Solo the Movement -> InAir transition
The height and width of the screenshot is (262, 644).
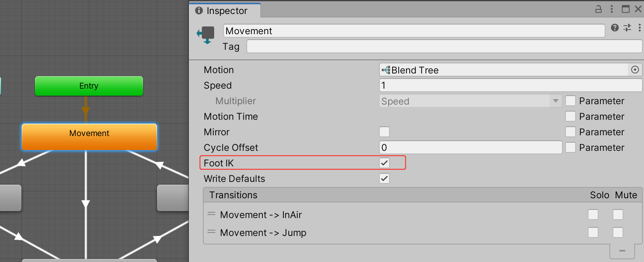coord(593,215)
